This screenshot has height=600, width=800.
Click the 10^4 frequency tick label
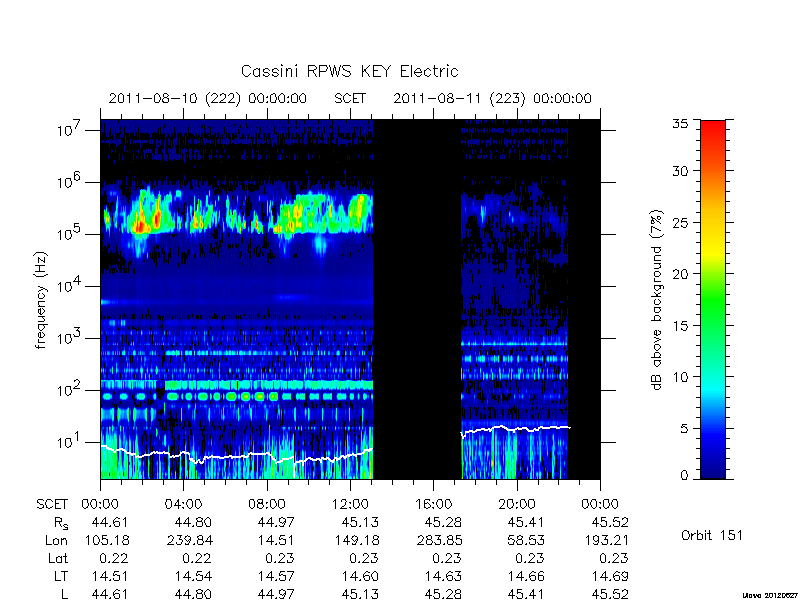pos(69,285)
